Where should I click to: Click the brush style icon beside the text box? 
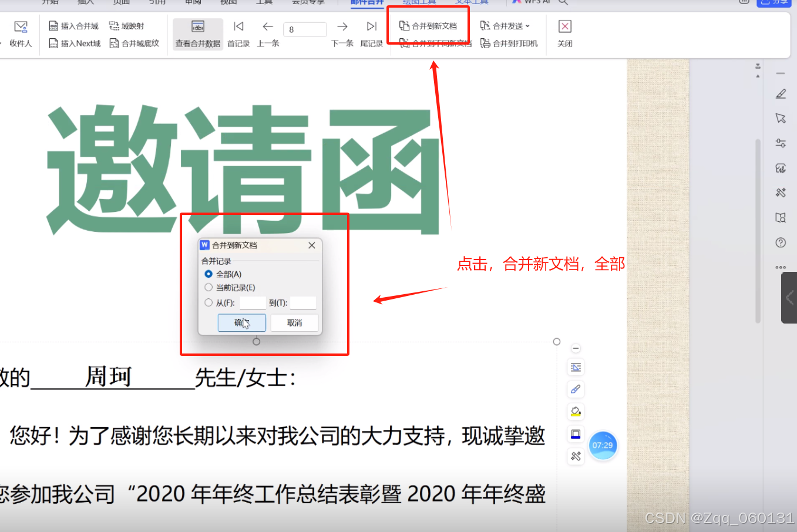pos(576,389)
